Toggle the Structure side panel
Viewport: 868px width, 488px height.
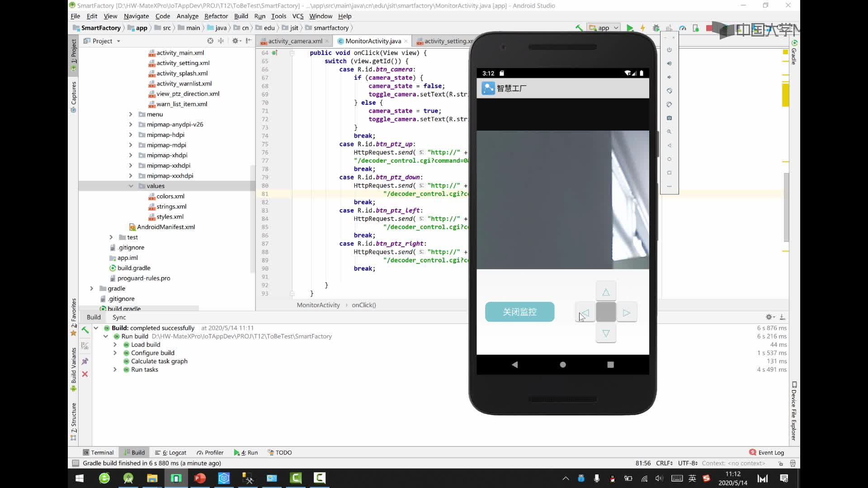coord(74,421)
